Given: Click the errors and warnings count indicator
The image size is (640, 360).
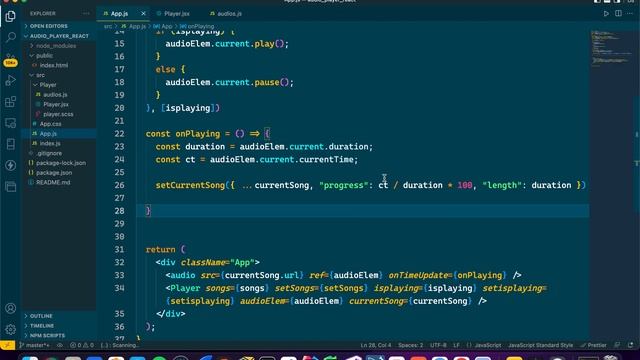Looking at the screenshot, I should click(82, 345).
